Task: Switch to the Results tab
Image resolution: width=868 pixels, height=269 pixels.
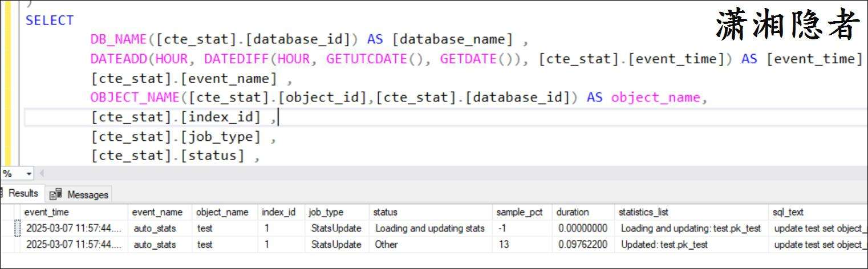Action: tap(23, 193)
